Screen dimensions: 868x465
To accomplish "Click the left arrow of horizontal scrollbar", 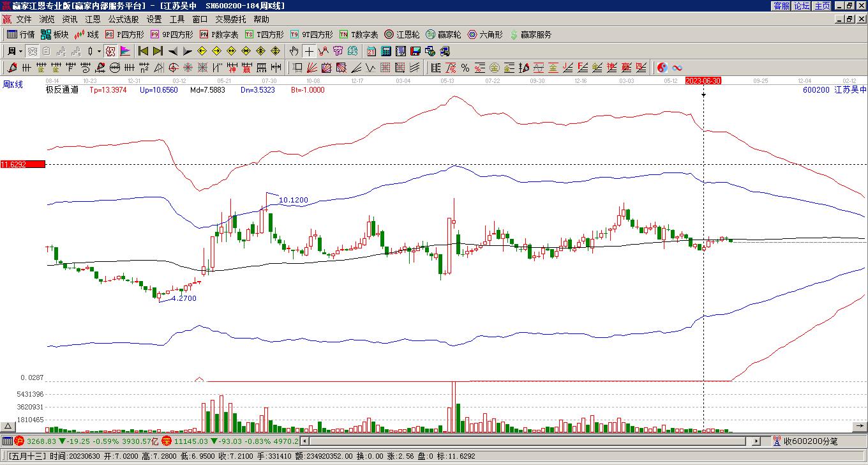I will [x=304, y=441].
